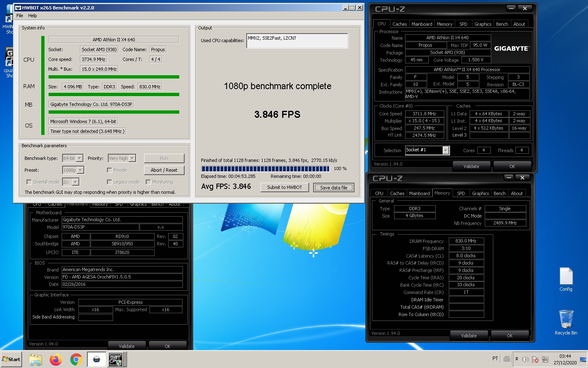Viewport: 588px width, 368px height.
Task: Open Caches tab in top CPU-Z window
Action: click(x=399, y=24)
